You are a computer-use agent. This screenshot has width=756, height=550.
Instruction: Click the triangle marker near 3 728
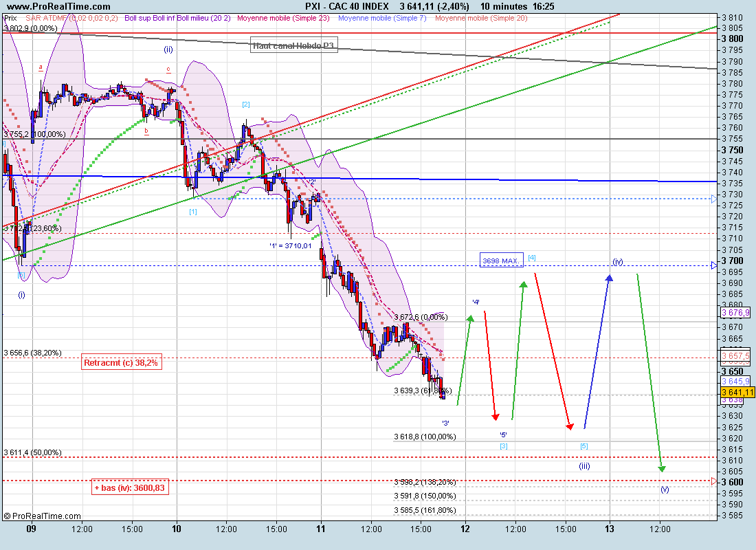click(x=715, y=199)
